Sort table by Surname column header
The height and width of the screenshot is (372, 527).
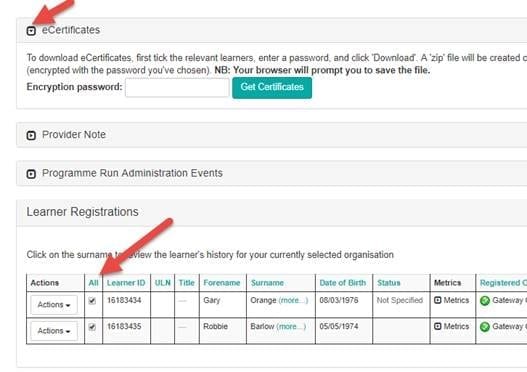(267, 283)
